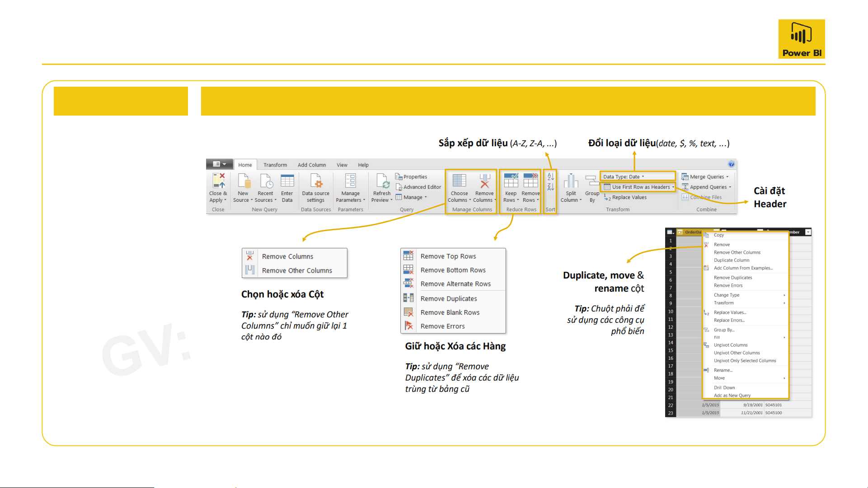
Task: Click the Refresh Preview icon
Action: coord(382,181)
